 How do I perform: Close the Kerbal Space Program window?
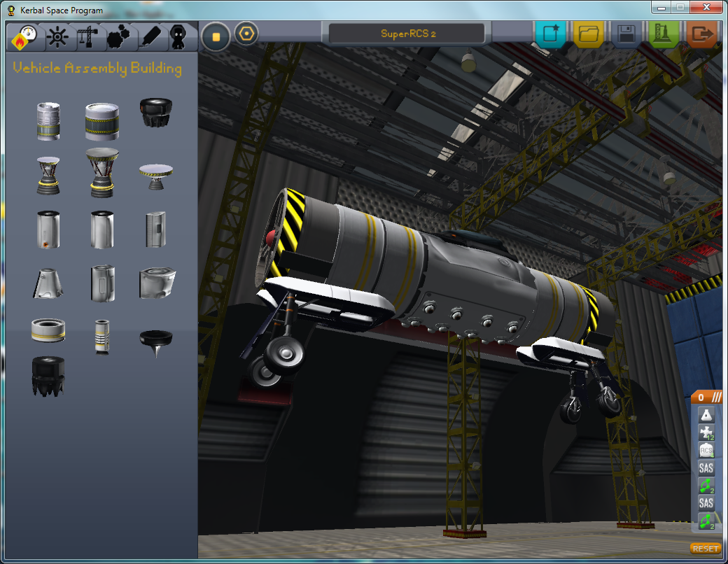pos(706,8)
